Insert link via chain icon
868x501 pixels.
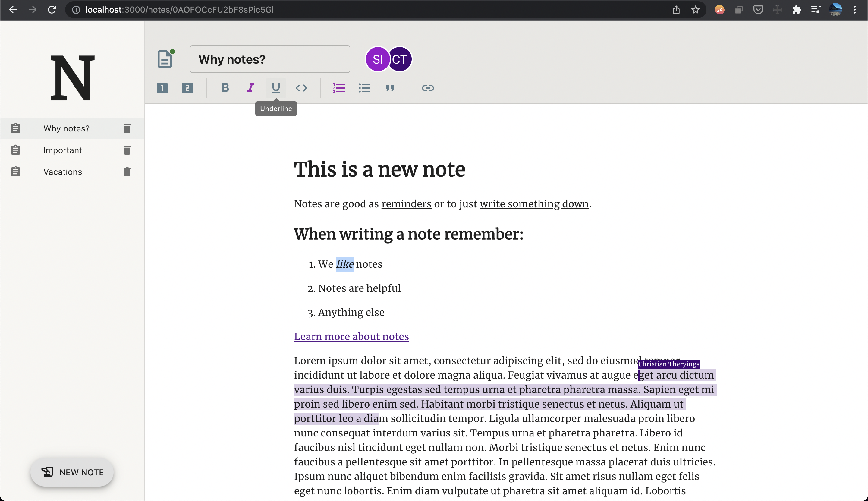[428, 88]
